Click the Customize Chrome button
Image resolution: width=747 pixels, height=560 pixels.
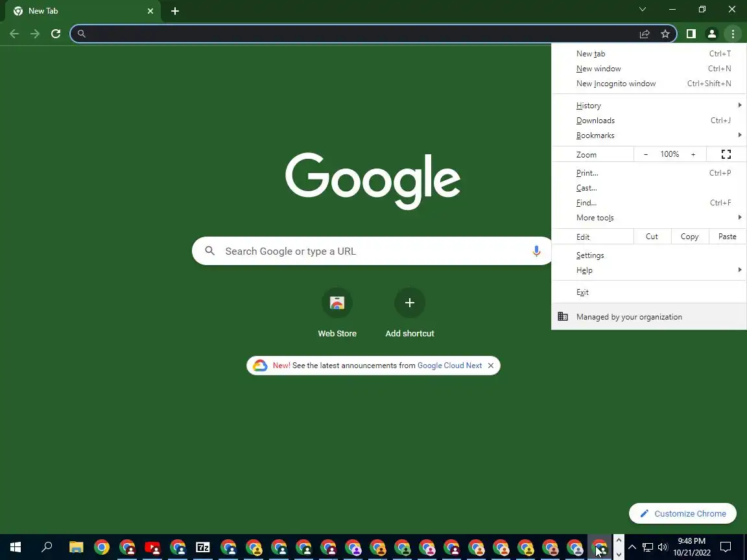683,513
